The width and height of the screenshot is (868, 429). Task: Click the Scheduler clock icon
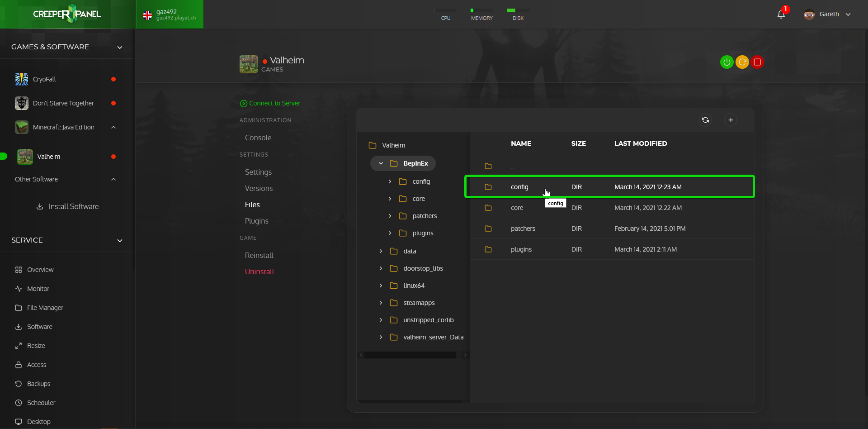19,403
